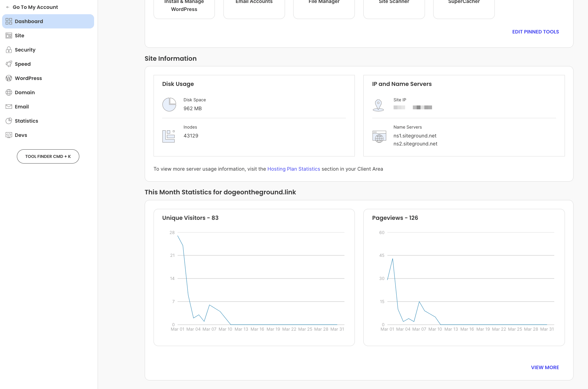Screen dimensions: 588x389
Task: Click the Email envelope icon
Action: pos(9,107)
